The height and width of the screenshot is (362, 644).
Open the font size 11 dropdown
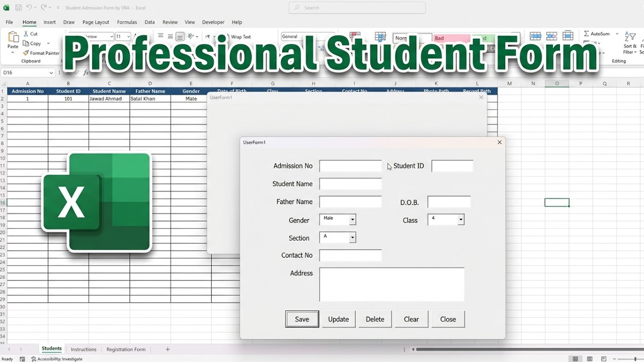pos(128,37)
